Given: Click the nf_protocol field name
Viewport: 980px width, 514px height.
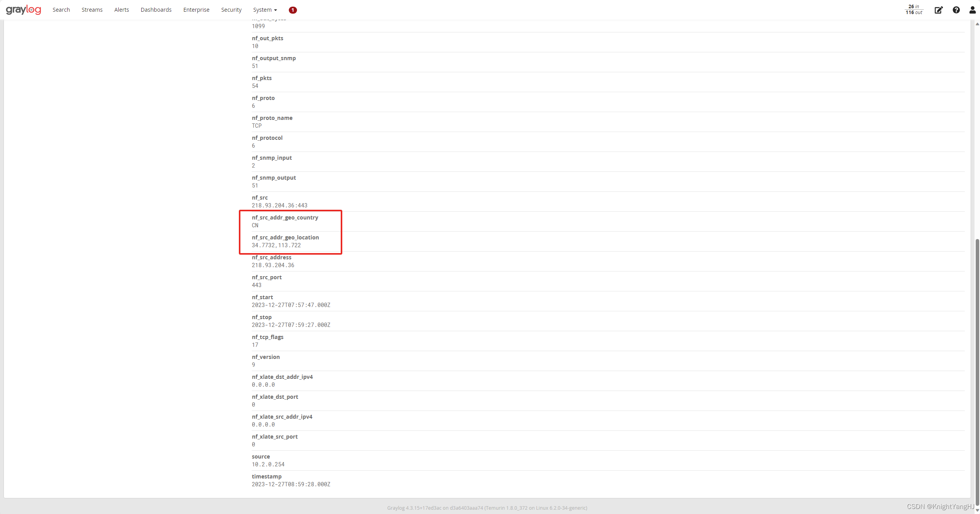Looking at the screenshot, I should [x=267, y=138].
